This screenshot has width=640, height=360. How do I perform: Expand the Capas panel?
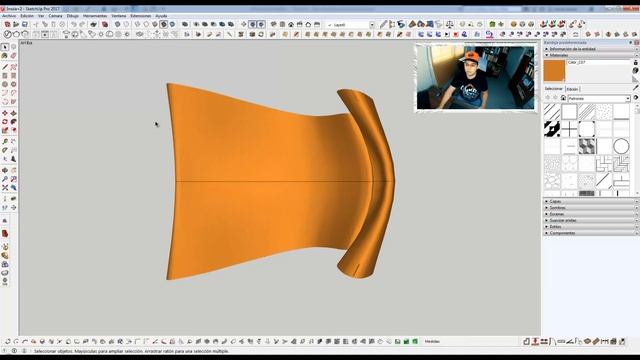click(590, 202)
